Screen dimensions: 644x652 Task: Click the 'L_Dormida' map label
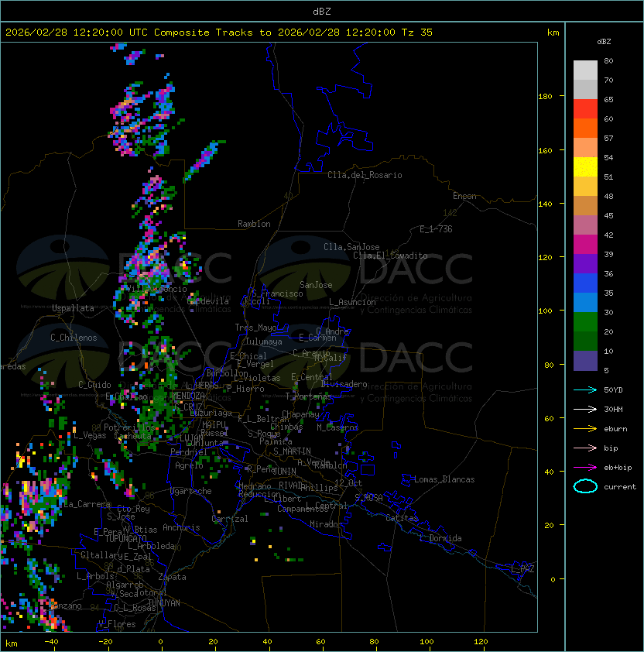point(440,538)
